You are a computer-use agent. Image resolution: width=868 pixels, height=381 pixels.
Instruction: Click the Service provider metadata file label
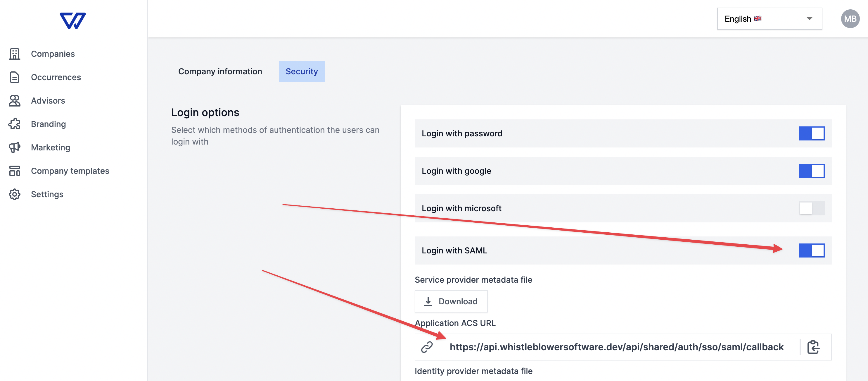click(x=473, y=280)
